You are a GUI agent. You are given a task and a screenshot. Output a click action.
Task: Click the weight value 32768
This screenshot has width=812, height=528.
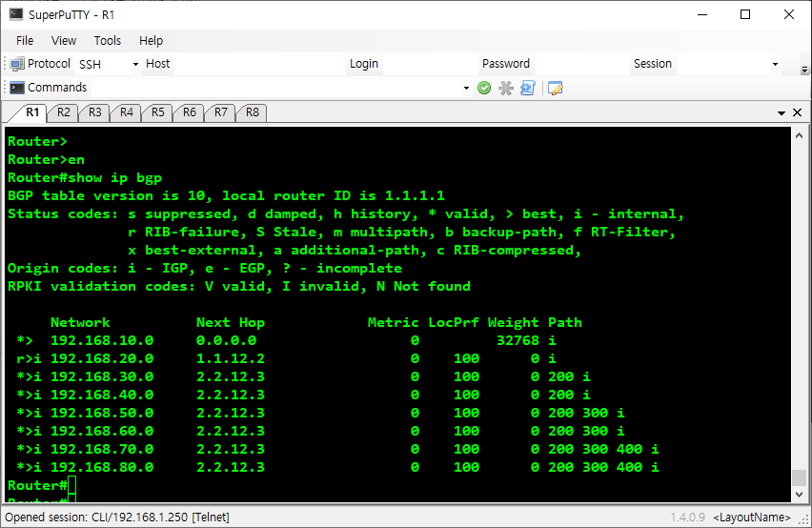pyautogui.click(x=518, y=340)
